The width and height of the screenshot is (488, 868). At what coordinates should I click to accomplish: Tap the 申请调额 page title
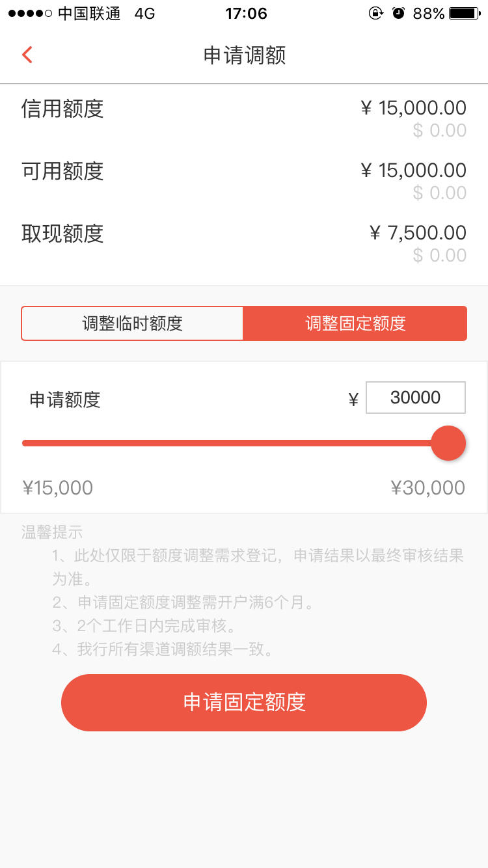pyautogui.click(x=245, y=55)
